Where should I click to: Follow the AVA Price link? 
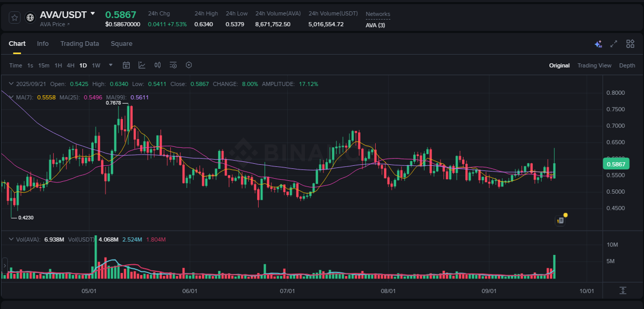click(54, 24)
